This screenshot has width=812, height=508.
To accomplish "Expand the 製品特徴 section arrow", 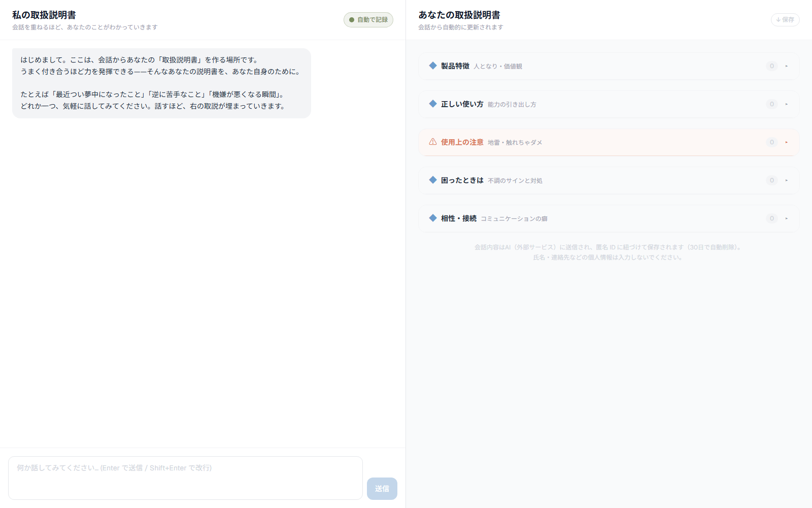I will pyautogui.click(x=787, y=66).
